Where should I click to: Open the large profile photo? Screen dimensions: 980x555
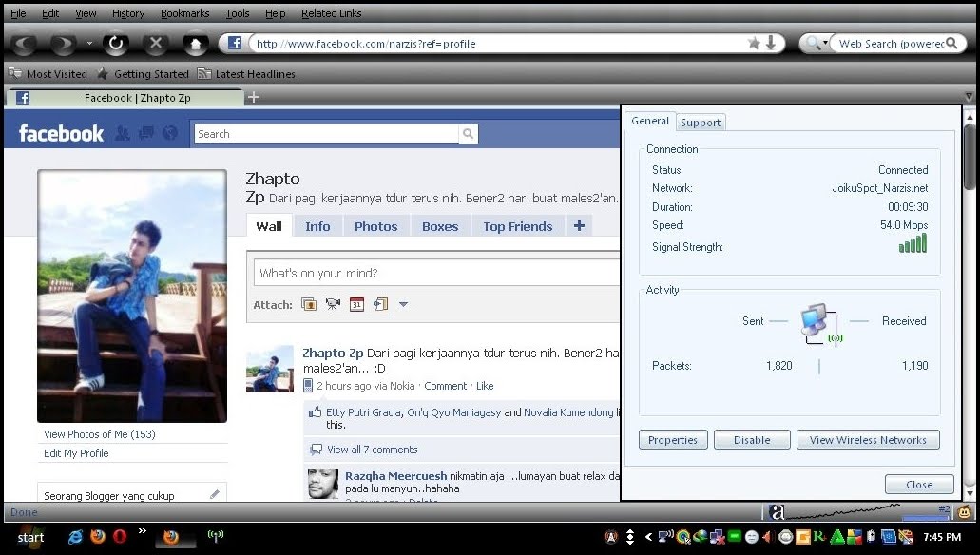132,297
